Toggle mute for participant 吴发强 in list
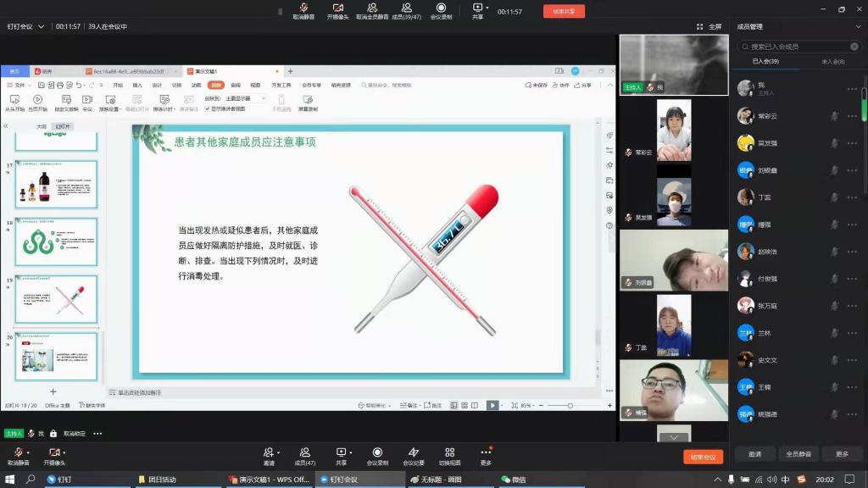 pos(835,143)
